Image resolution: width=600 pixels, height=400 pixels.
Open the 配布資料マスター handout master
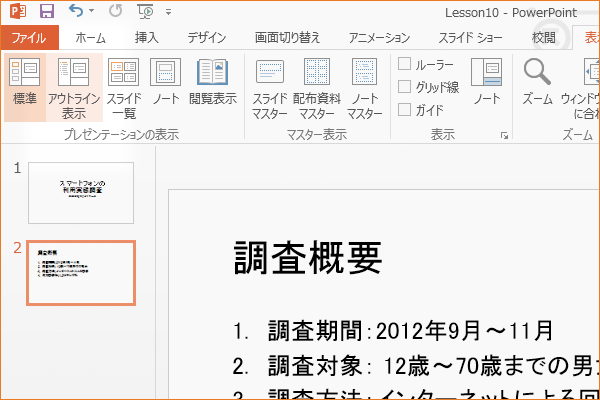pyautogui.click(x=317, y=88)
